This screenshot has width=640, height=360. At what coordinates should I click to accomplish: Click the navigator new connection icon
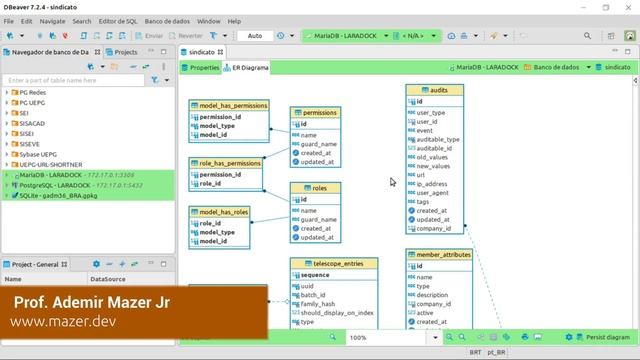(x=91, y=67)
